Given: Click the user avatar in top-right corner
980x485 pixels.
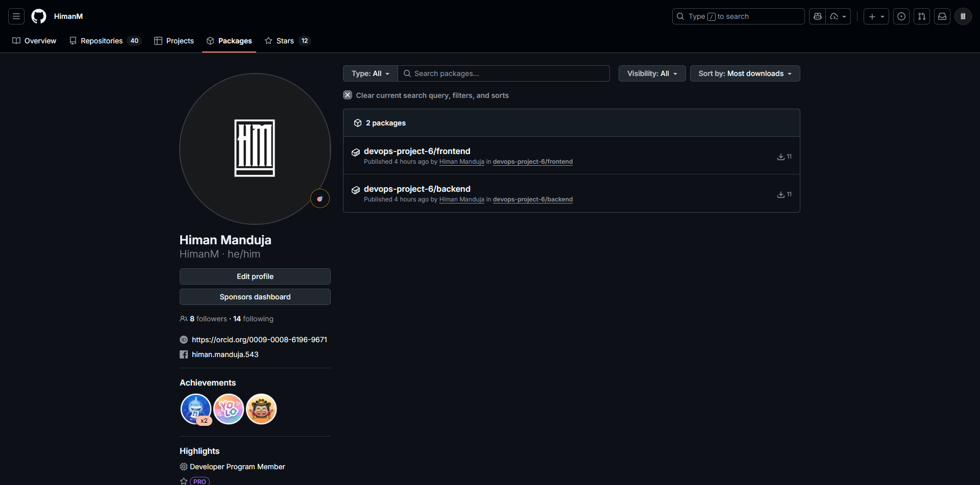Looking at the screenshot, I should click(x=963, y=16).
